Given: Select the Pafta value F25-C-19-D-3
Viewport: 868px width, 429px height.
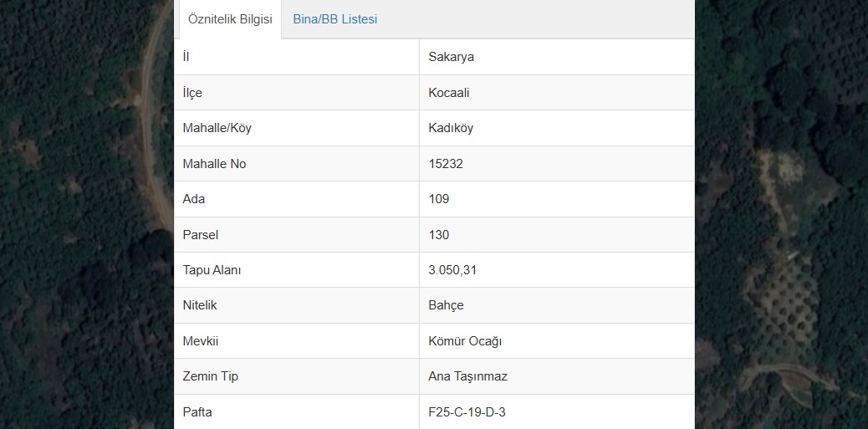Looking at the screenshot, I should click(467, 412).
